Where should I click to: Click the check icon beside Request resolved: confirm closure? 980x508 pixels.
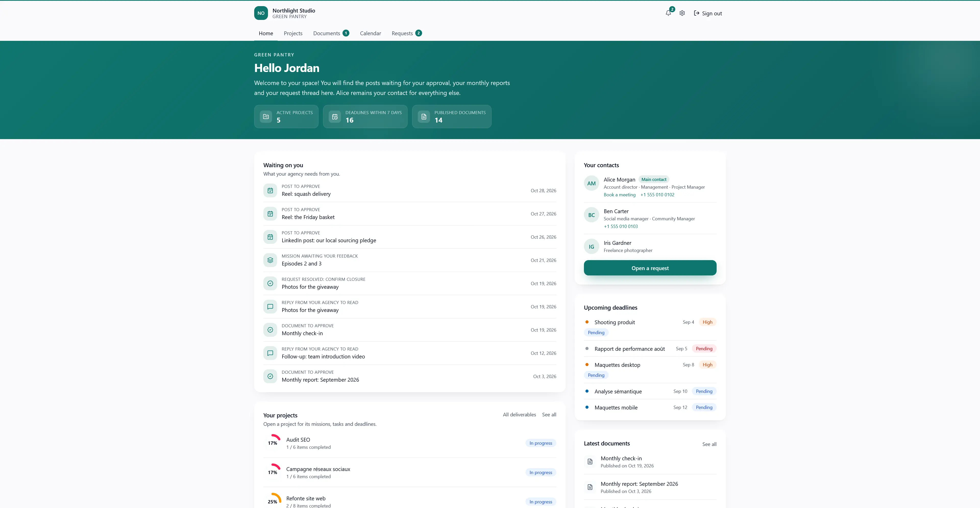[270, 283]
